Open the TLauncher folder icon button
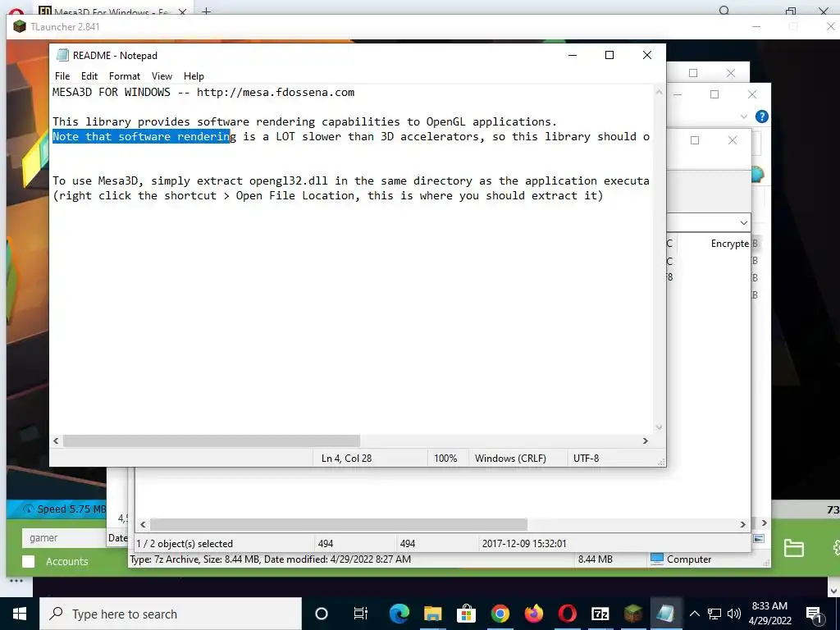 pos(793,547)
